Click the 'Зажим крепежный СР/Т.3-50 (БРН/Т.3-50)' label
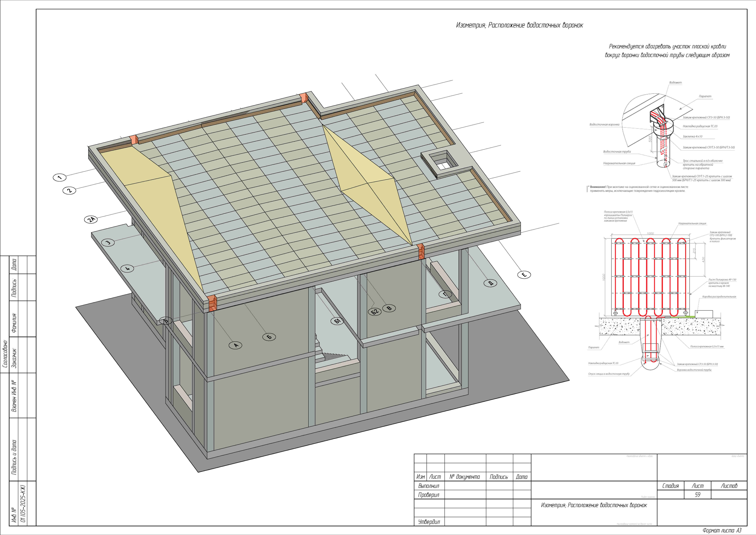Image resolution: width=756 pixels, height=535 pixels. [709, 147]
